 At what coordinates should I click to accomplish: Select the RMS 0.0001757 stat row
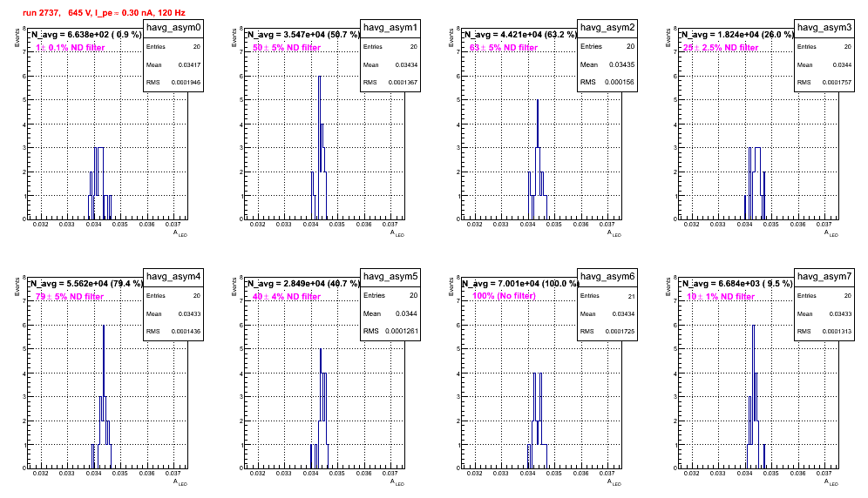(824, 83)
